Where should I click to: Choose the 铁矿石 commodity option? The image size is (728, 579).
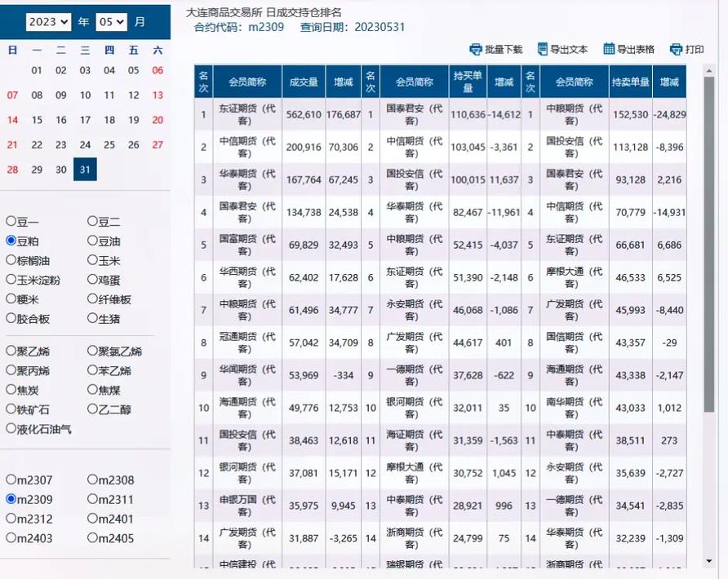11,409
